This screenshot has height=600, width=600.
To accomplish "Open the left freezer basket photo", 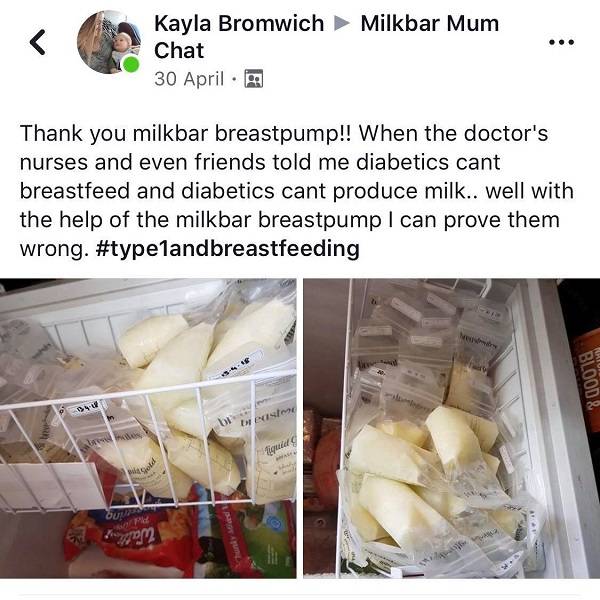I will tap(148, 428).
